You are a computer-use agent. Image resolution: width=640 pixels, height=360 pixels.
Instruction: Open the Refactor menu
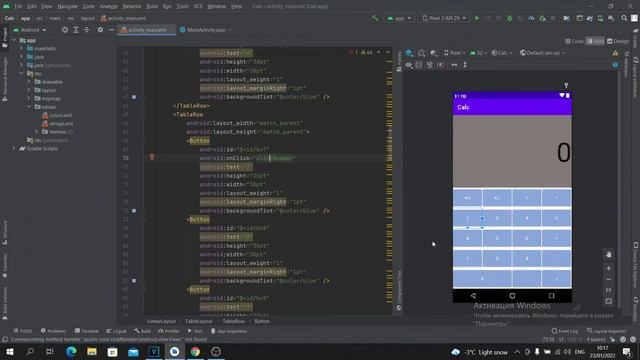click(132, 6)
